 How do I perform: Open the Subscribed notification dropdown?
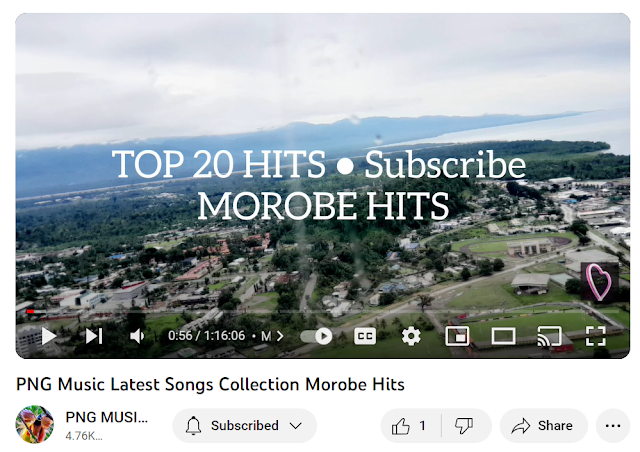click(244, 426)
